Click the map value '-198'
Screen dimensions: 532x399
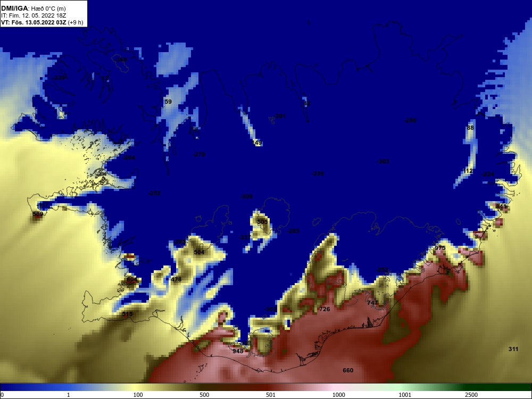tap(245, 343)
